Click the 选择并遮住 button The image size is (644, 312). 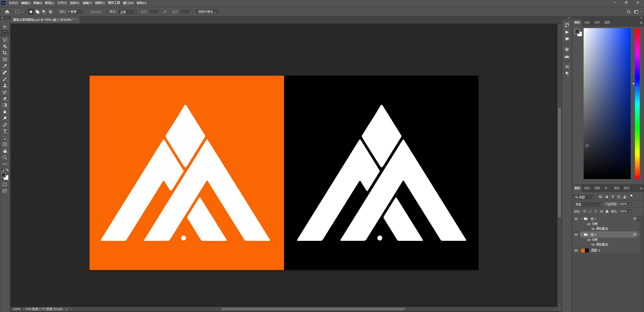pyautogui.click(x=207, y=12)
